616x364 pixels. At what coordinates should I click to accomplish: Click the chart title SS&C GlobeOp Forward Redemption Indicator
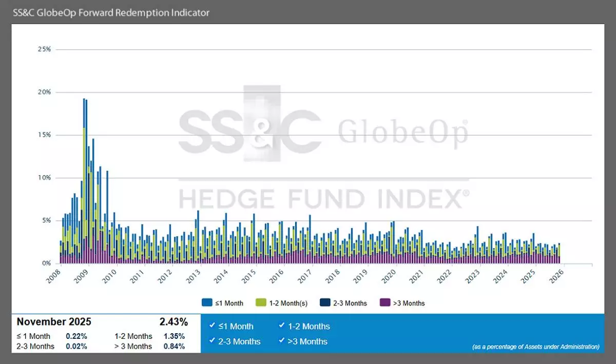pos(111,12)
